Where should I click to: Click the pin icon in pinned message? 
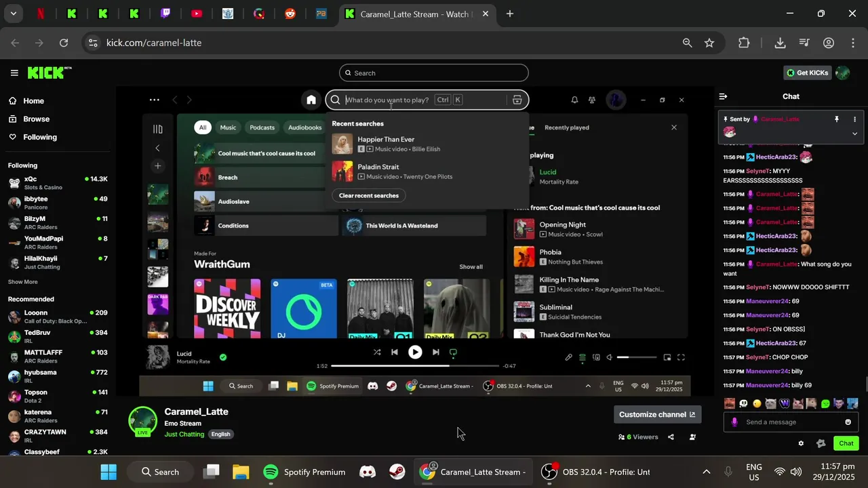(836, 119)
